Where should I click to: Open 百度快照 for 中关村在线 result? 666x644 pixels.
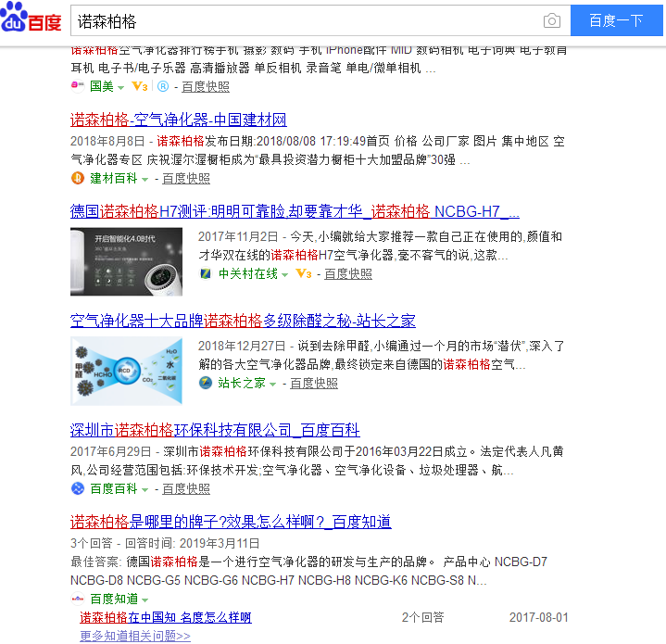[348, 274]
